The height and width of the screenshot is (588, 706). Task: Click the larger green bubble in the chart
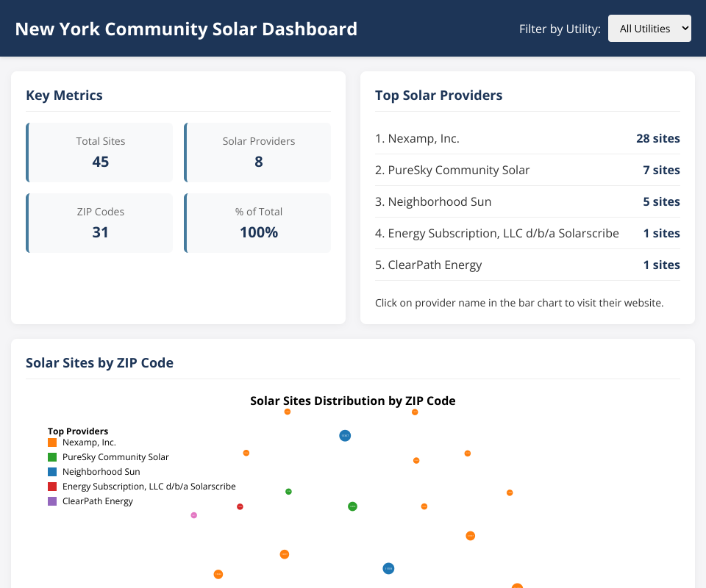click(x=352, y=506)
